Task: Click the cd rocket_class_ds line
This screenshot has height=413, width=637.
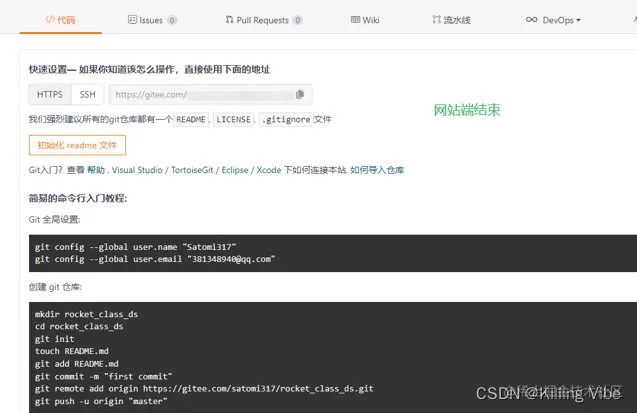Action: pyautogui.click(x=79, y=327)
